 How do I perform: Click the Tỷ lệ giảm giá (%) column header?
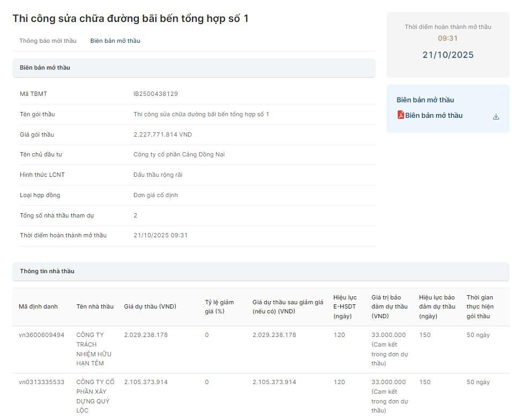coord(219,306)
